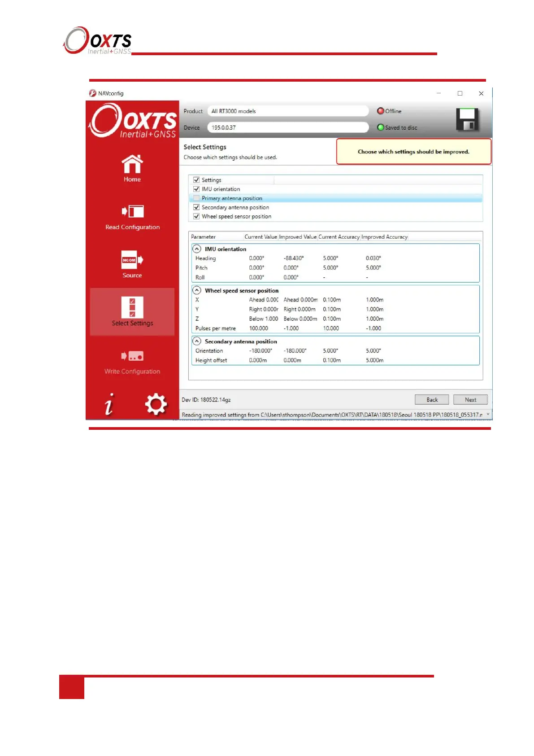This screenshot has height=756, width=534.
Task: Click the Improved Value column header
Action: 298,237
